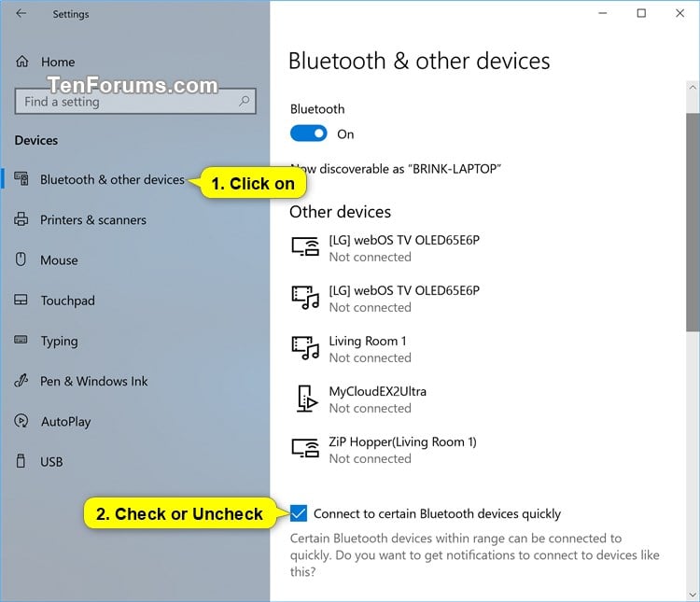Click the Find a setting field
700x602 pixels.
point(135,102)
